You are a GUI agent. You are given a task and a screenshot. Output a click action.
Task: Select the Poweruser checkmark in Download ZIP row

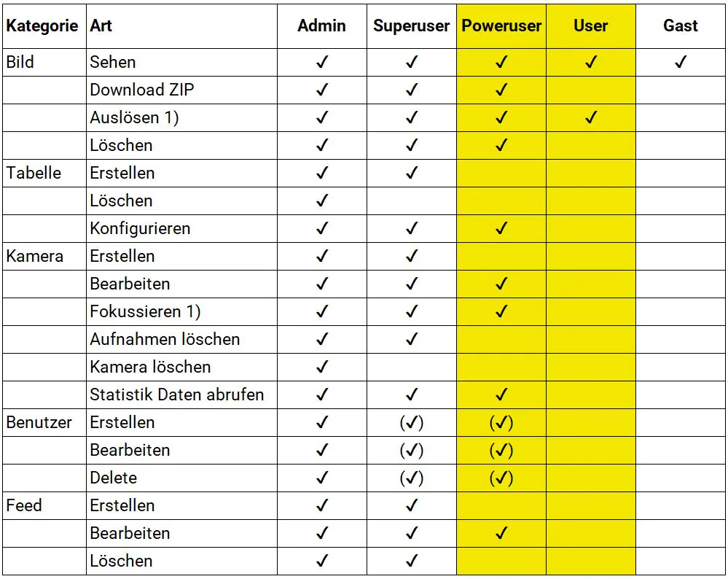point(501,90)
